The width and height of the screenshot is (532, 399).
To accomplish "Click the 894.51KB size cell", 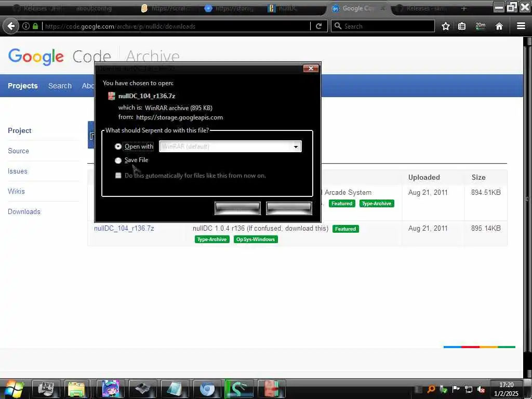I will coord(486,192).
